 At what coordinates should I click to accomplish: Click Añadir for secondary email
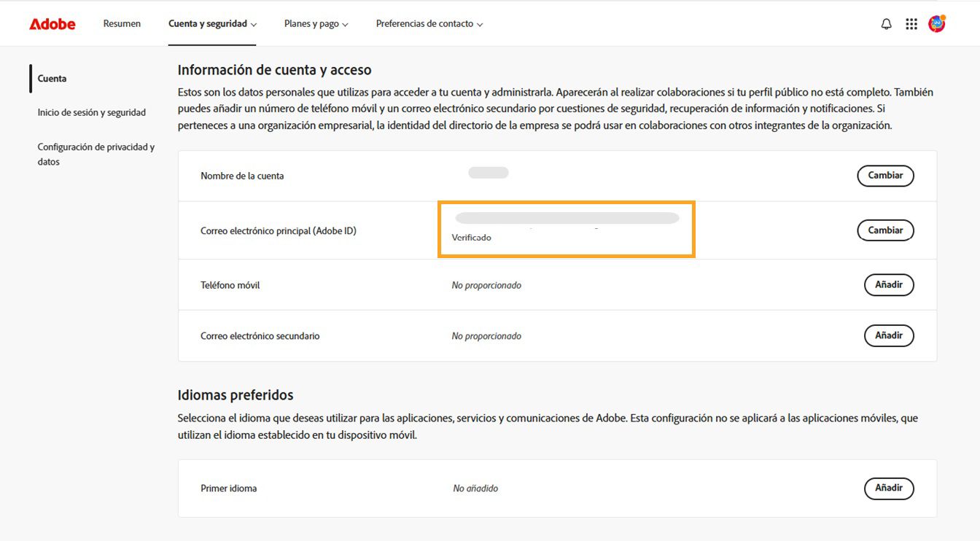(x=889, y=335)
